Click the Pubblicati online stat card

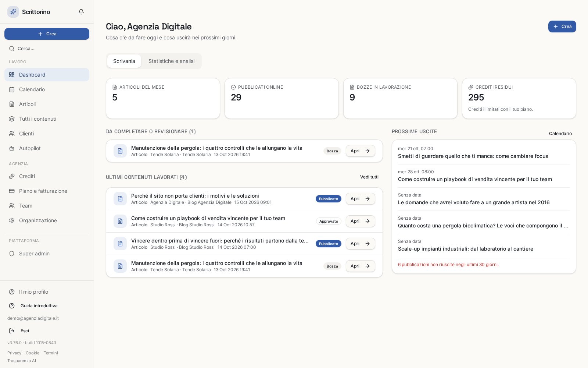(x=282, y=98)
